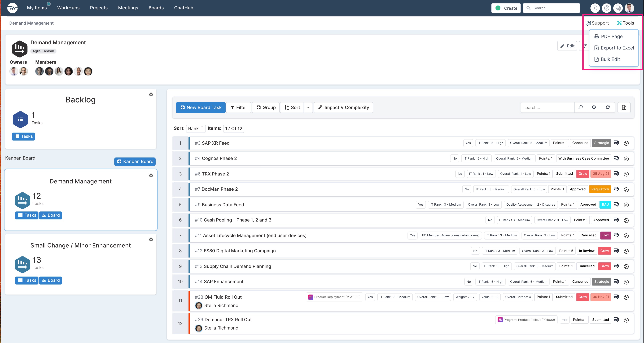Screen dimensions: 644x343
Task: Remove #9 Business Data Feed using its x icon
Action: click(626, 205)
